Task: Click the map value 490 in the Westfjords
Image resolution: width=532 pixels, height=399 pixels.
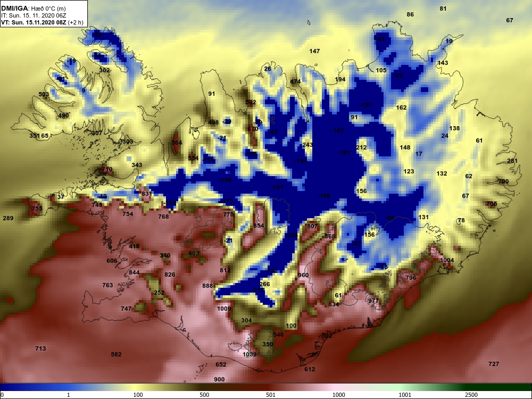Action: click(63, 115)
